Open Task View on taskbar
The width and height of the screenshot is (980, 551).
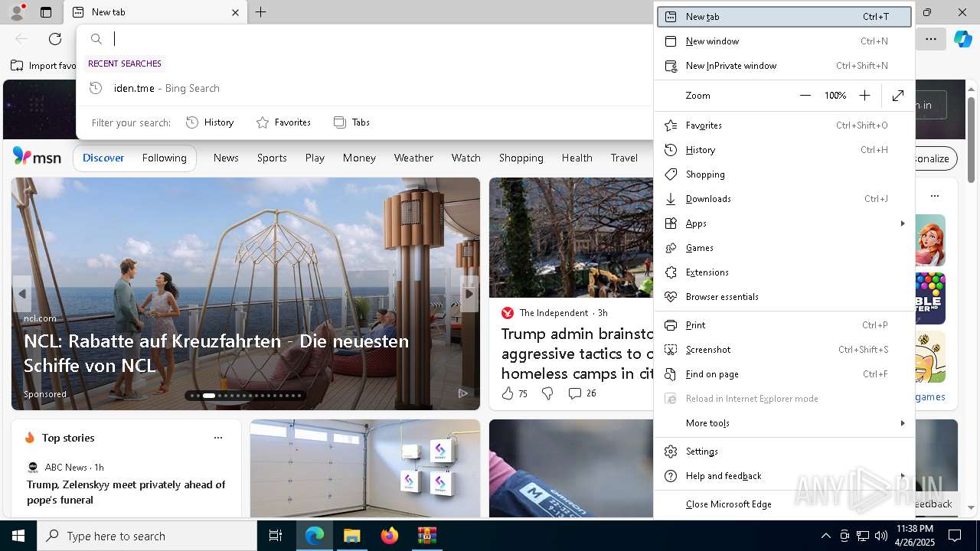(x=276, y=536)
